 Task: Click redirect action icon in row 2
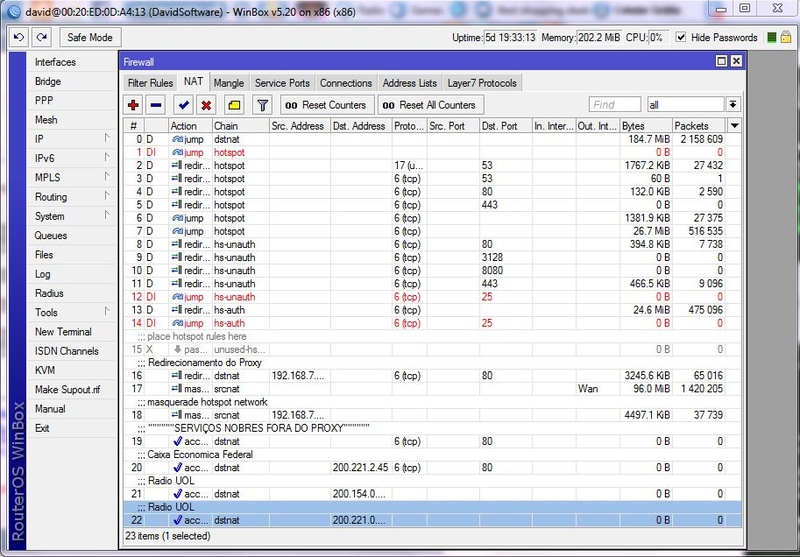[x=177, y=165]
